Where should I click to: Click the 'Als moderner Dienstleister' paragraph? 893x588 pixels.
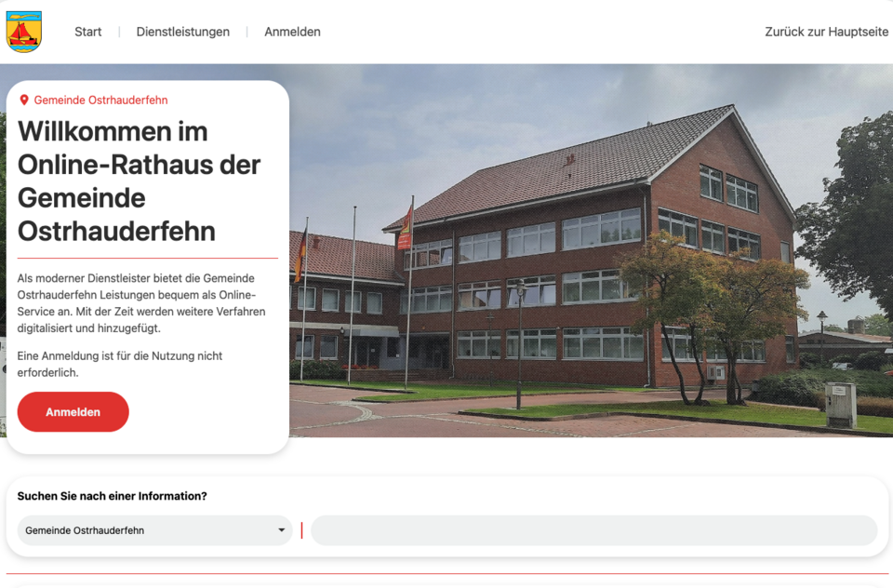pos(141,303)
